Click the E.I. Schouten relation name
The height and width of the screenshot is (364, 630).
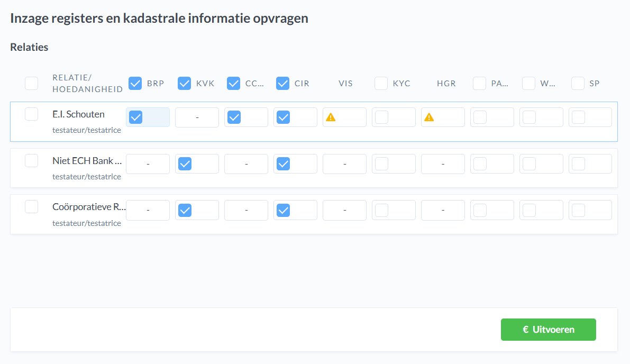click(78, 114)
